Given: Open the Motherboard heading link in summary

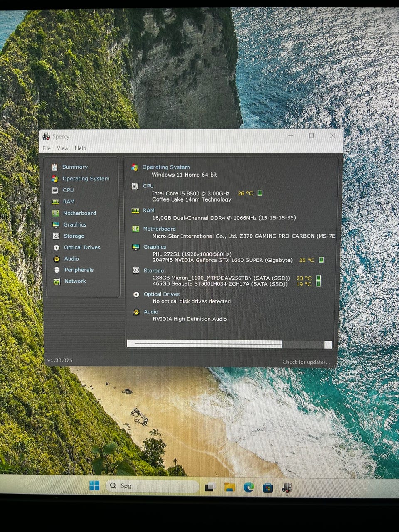Looking at the screenshot, I should click(160, 229).
